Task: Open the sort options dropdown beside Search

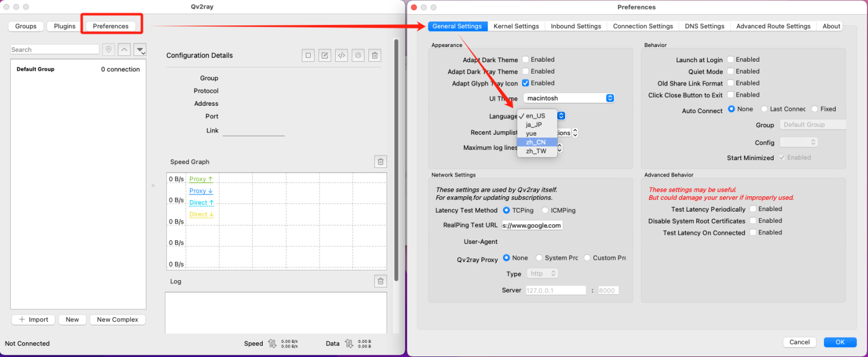Action: (x=140, y=50)
